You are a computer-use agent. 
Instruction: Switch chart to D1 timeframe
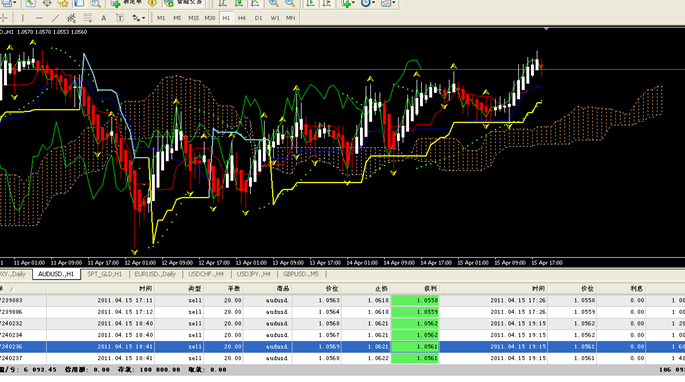click(258, 18)
